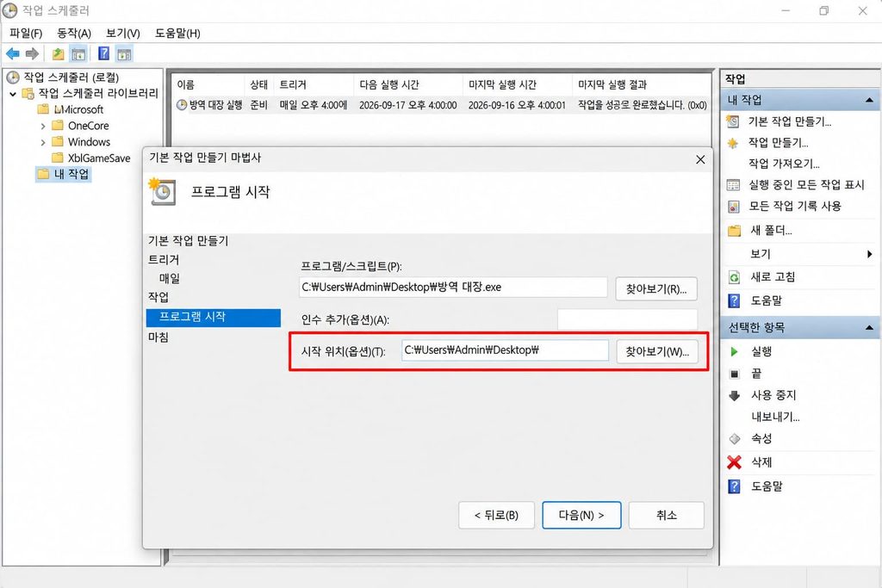Open the 동작(A) menu
This screenshot has width=882, height=588.
[x=74, y=34]
